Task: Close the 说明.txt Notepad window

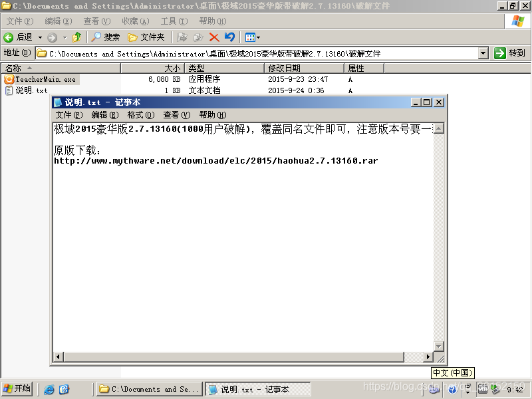Action: pos(439,102)
